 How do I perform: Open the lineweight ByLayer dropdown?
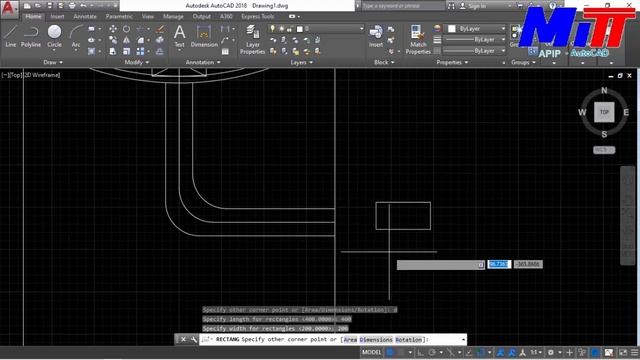click(x=475, y=40)
